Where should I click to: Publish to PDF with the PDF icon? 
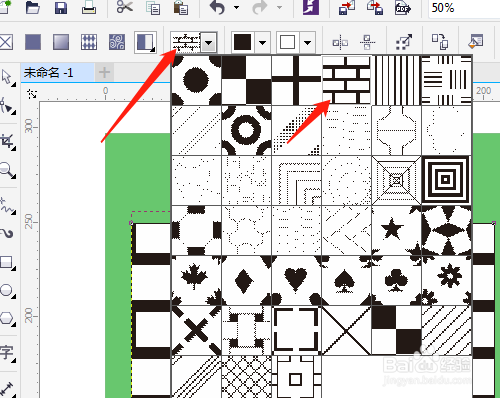pos(403,7)
